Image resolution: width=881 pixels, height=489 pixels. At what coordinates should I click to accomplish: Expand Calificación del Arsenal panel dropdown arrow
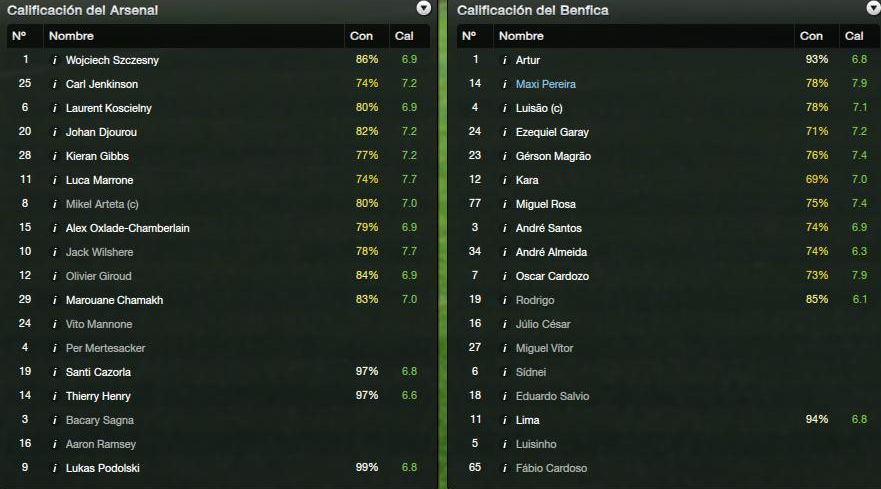point(424,8)
